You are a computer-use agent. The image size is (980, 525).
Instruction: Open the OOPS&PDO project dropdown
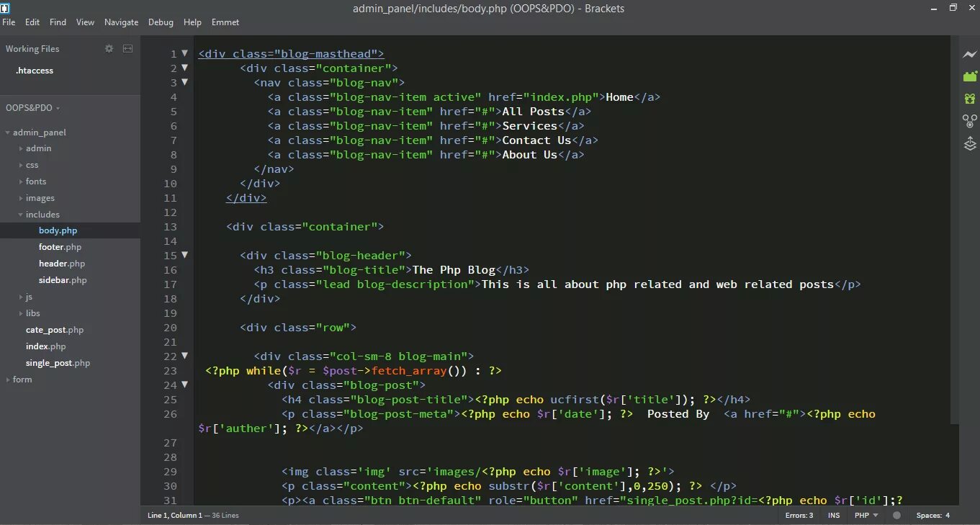32,108
